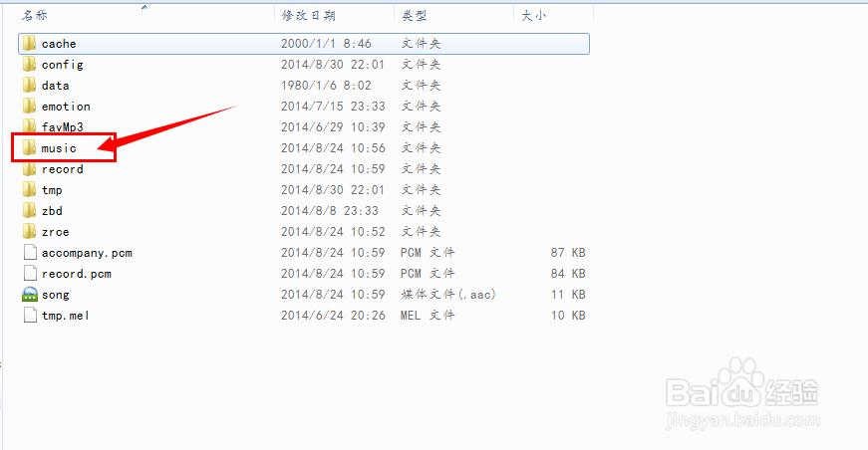
Task: Click the zbd folder icon
Action: coord(30,211)
